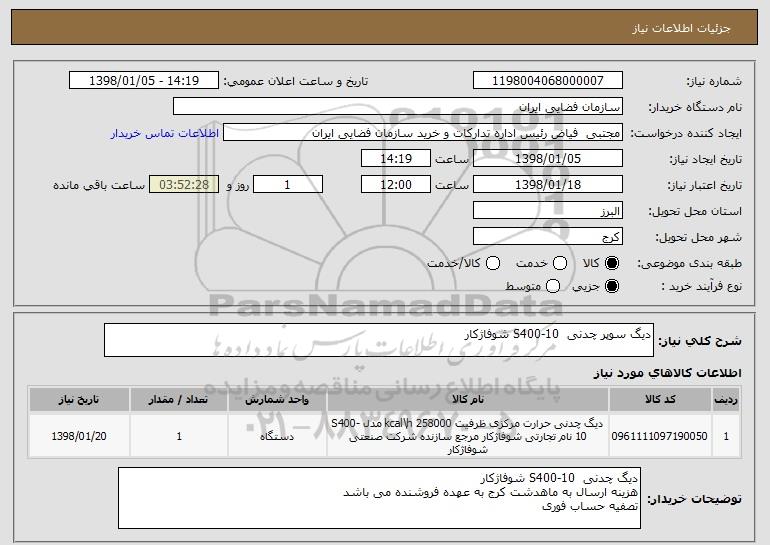This screenshot has height=545, width=770.
Task: Click the request creator field مجتبی فیاض
Action: click(x=423, y=133)
